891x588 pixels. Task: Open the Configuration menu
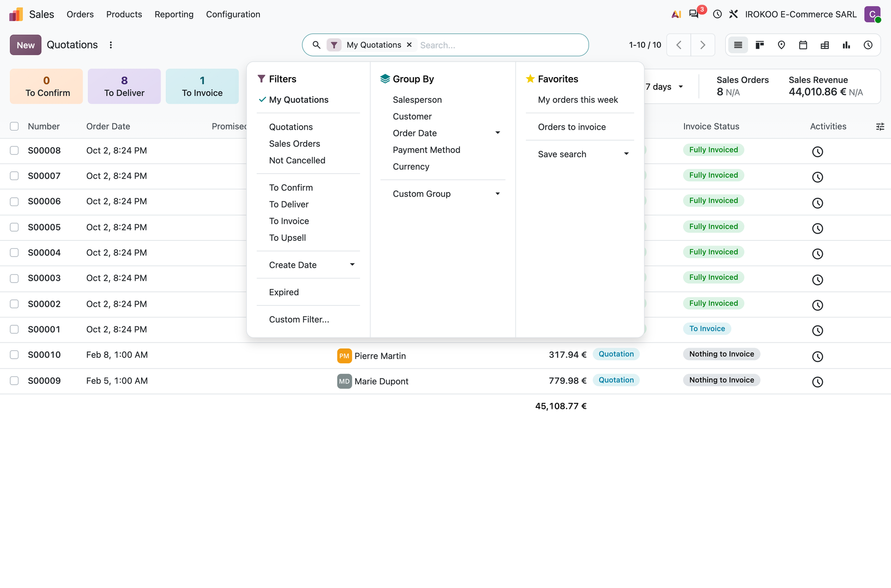[x=233, y=14]
